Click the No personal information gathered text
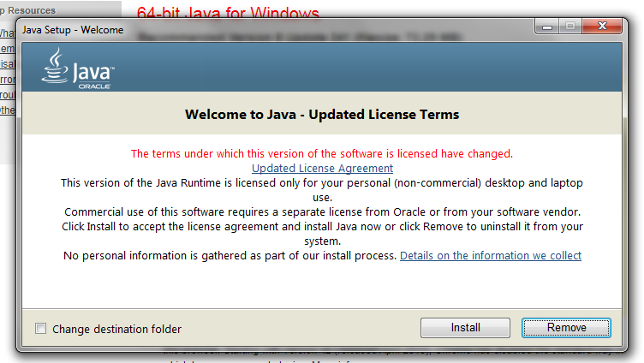 (230, 256)
